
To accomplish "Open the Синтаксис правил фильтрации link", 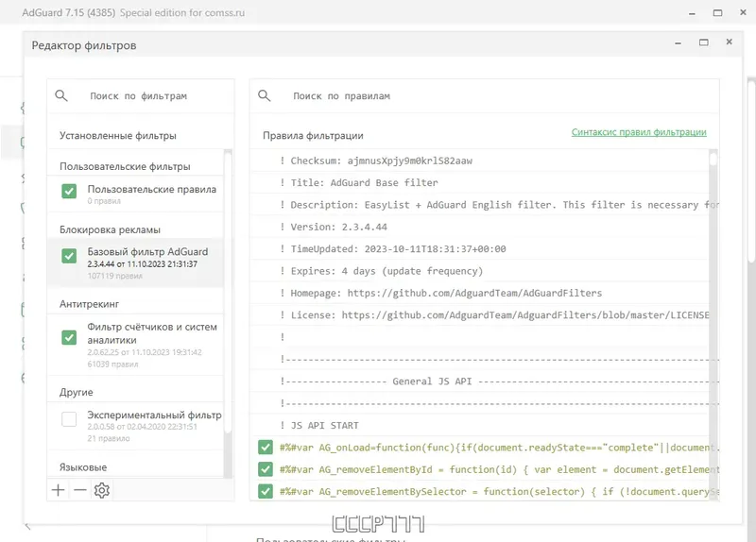I will click(639, 132).
